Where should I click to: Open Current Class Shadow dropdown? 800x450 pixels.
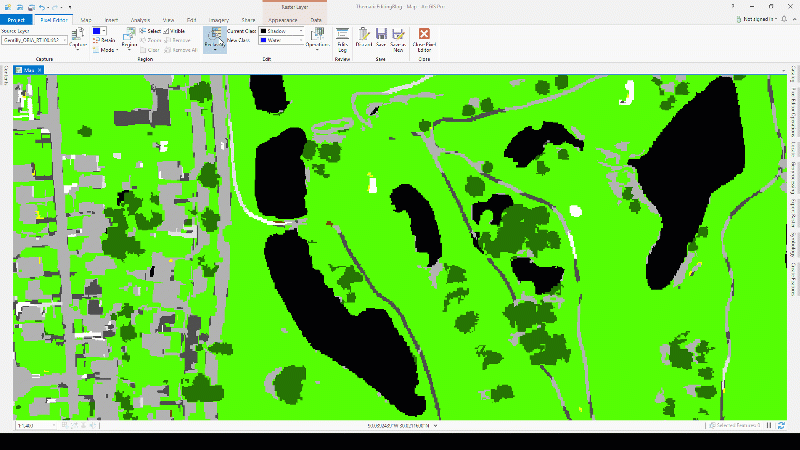tap(282, 31)
